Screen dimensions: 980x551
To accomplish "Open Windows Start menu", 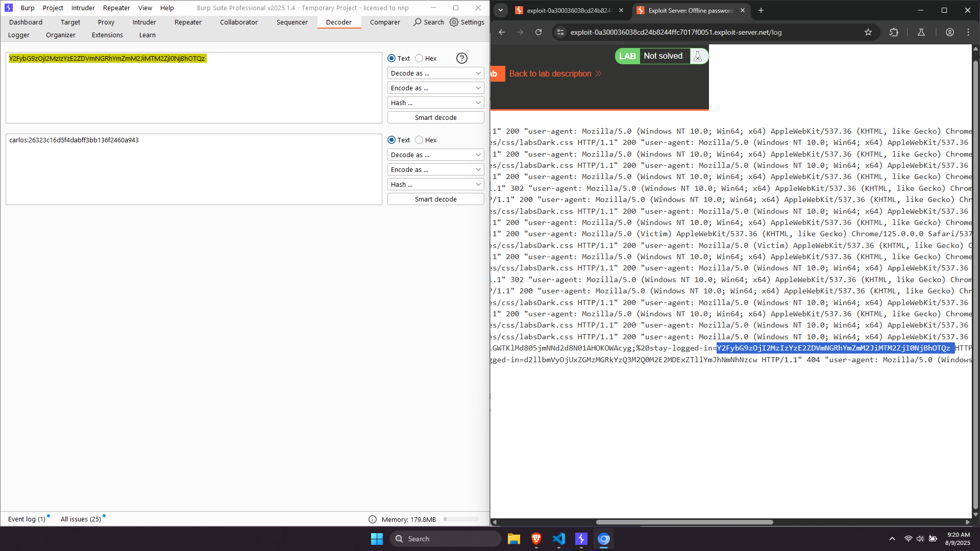I will 377,539.
